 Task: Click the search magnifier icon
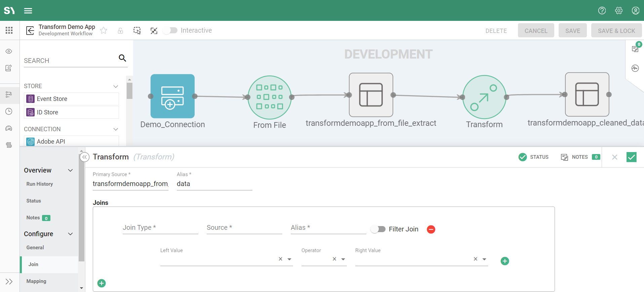(x=122, y=58)
